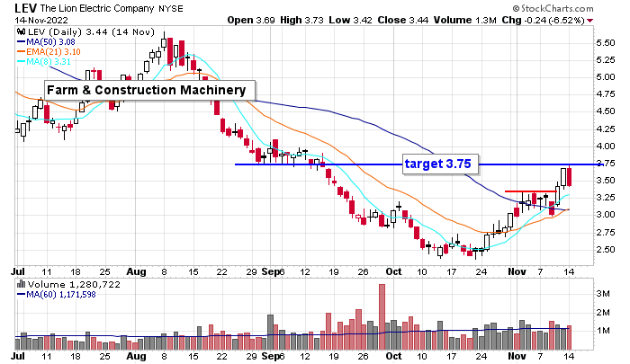
Task: Click the tallest volume bar in late September
Action: click(382, 316)
